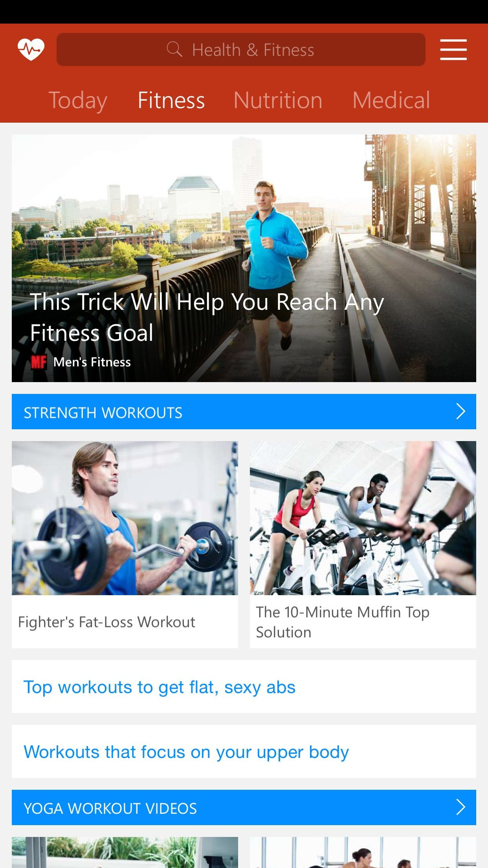The width and height of the screenshot is (488, 868).
Task: Go to the Nutrition tab
Action: pyautogui.click(x=278, y=100)
